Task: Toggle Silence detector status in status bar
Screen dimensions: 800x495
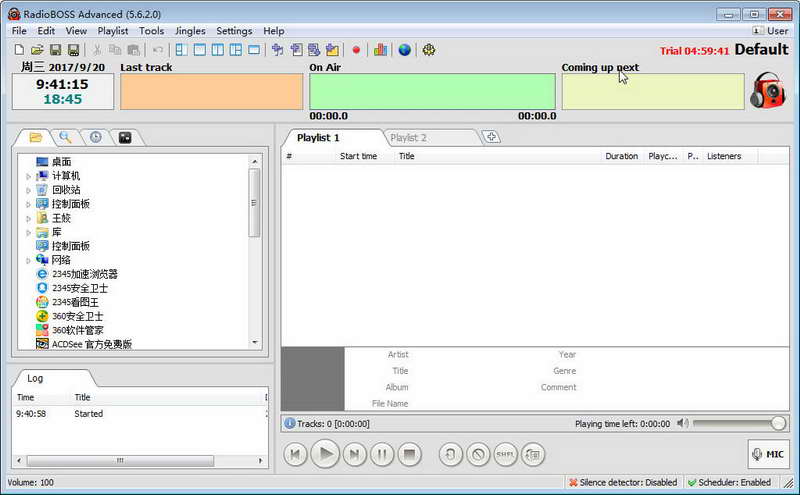Action: click(x=623, y=482)
